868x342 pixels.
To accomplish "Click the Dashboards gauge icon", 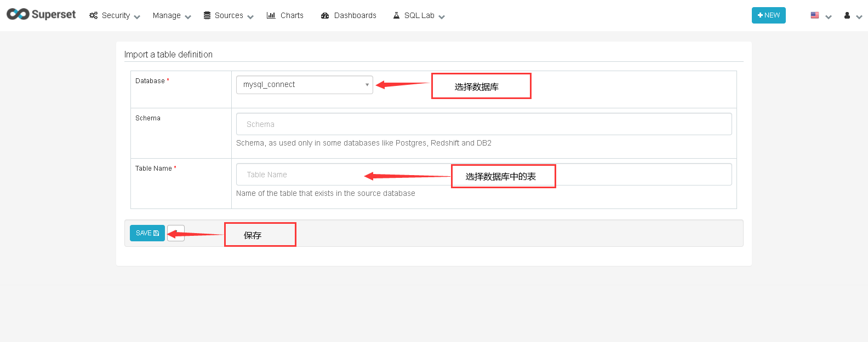I will click(325, 15).
